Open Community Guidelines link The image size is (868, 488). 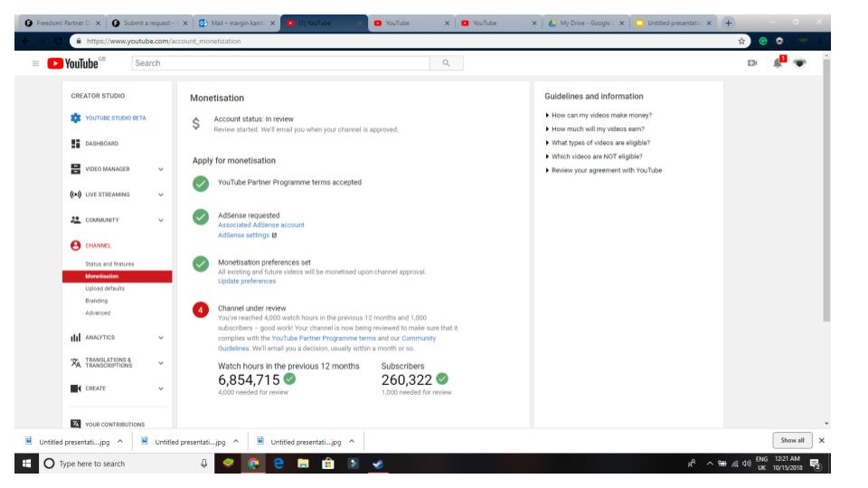tap(419, 338)
